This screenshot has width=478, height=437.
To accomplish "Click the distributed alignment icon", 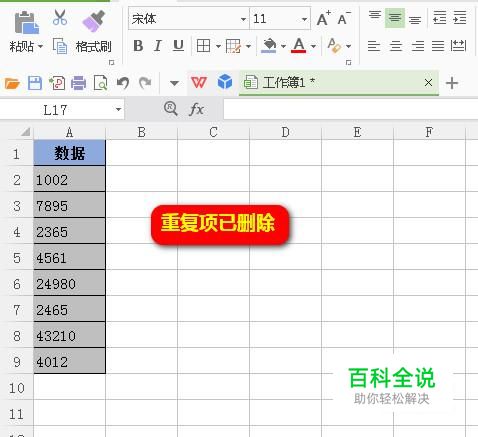I will (x=458, y=46).
